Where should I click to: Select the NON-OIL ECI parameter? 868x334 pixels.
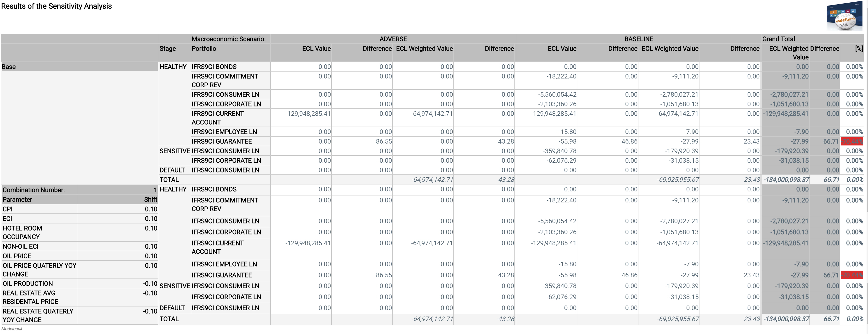[21, 246]
